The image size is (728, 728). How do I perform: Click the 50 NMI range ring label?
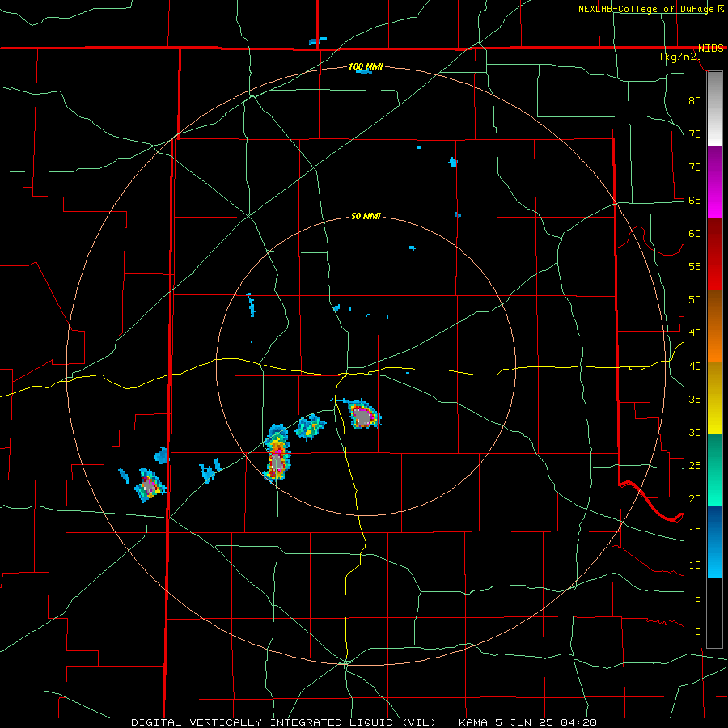tap(366, 216)
